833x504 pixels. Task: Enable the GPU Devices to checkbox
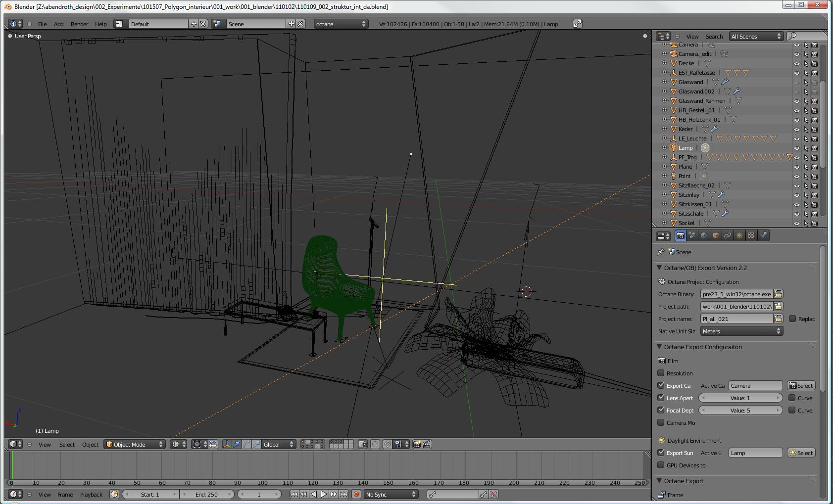[661, 465]
